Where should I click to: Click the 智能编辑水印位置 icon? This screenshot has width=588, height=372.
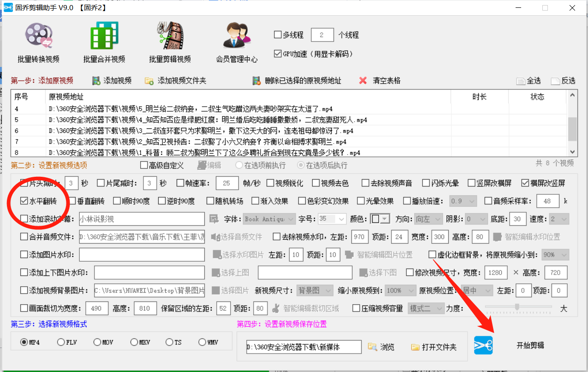(497, 237)
